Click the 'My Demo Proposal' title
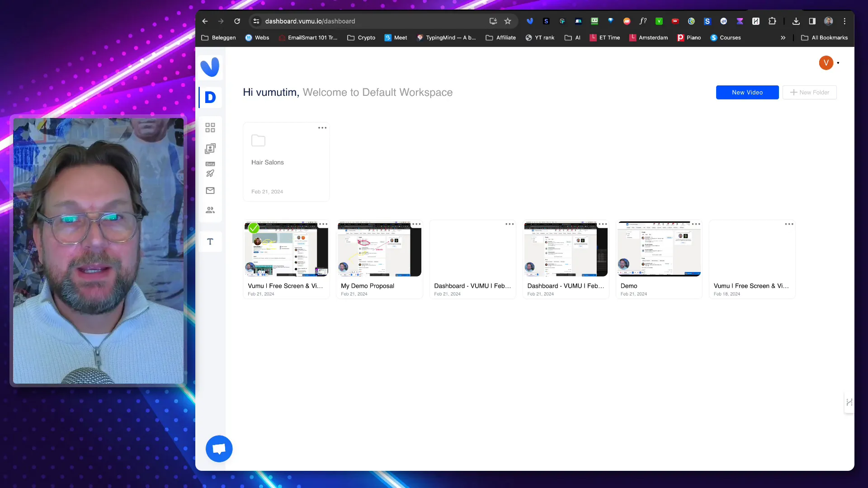 click(368, 286)
